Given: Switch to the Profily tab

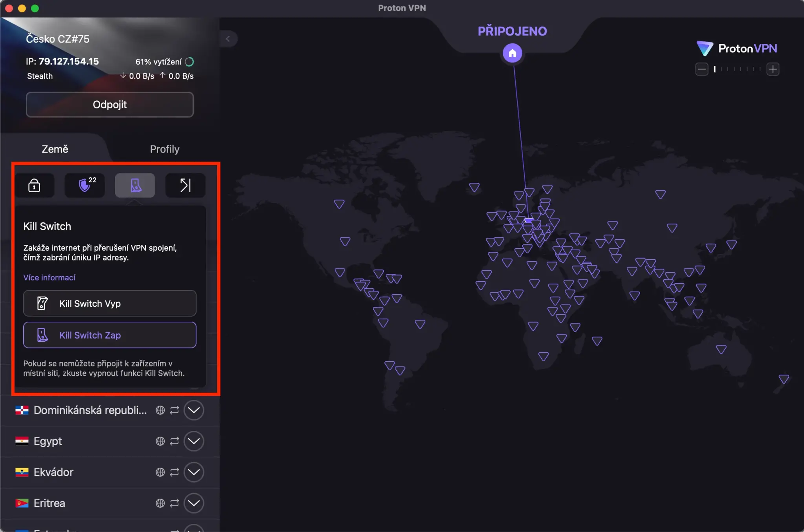Looking at the screenshot, I should tap(164, 149).
